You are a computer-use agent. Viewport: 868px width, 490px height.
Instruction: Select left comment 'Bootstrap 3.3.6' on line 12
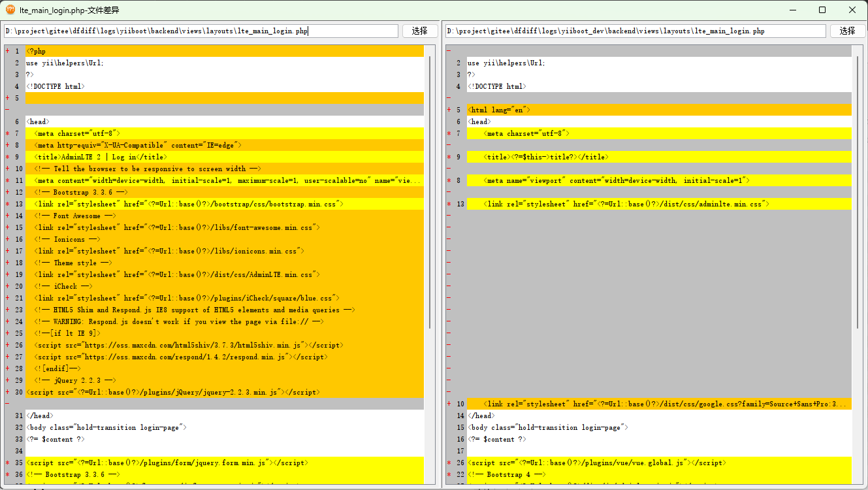pos(225,192)
